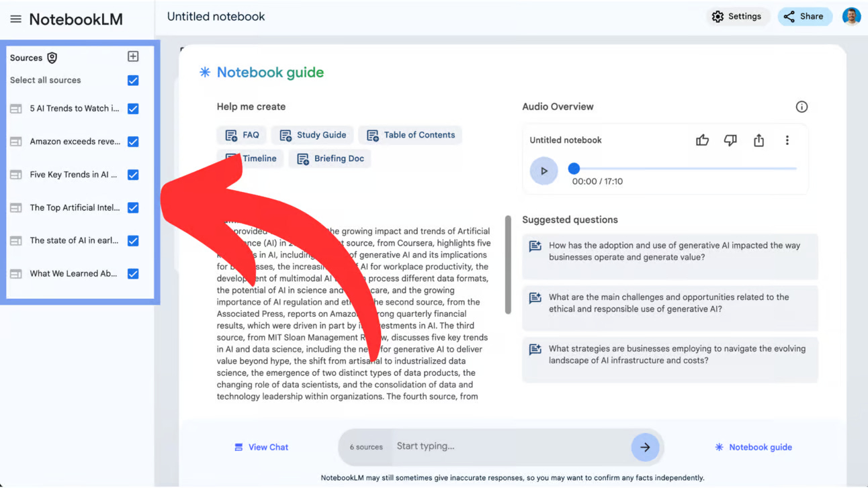
Task: Click source icon for The Top Artificial Intel...
Action: pos(16,208)
